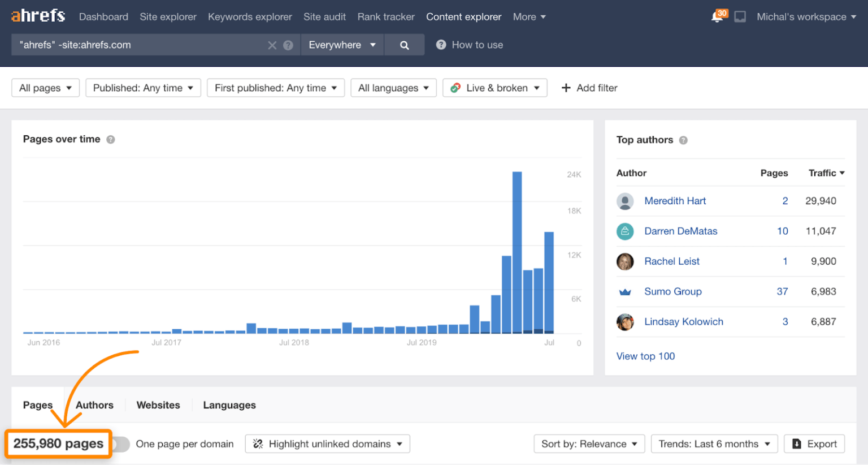Viewport: 868px width, 465px height.
Task: Switch to the Authors tab
Action: pyautogui.click(x=94, y=405)
